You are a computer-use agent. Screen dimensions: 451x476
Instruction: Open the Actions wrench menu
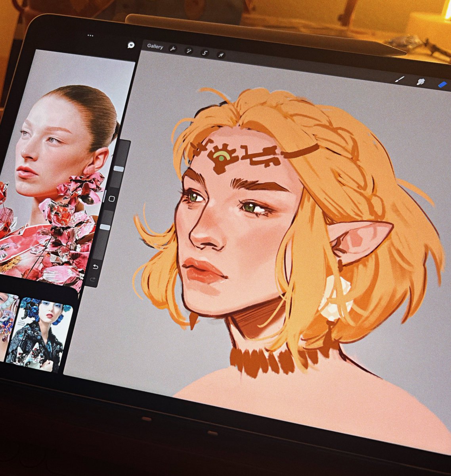(x=172, y=48)
